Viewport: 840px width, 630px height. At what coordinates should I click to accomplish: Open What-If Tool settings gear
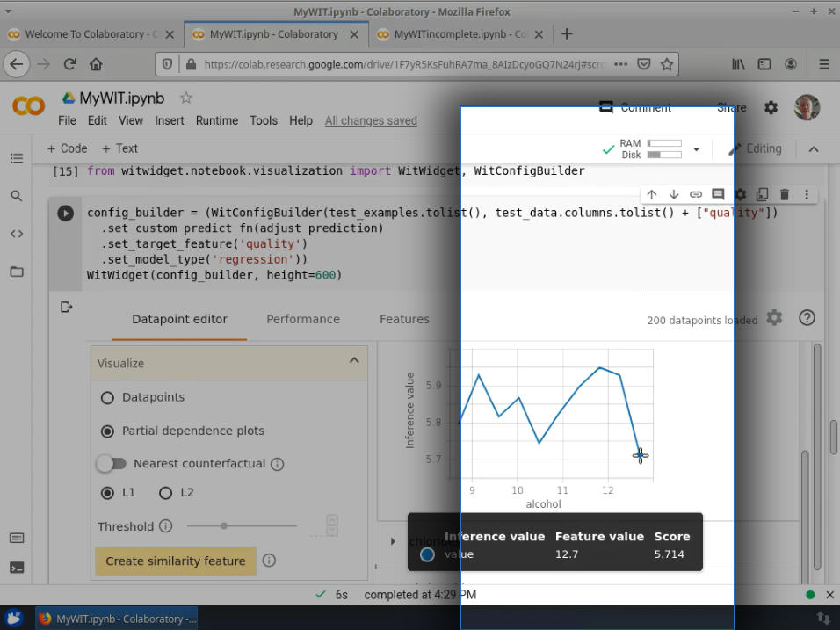[774, 318]
